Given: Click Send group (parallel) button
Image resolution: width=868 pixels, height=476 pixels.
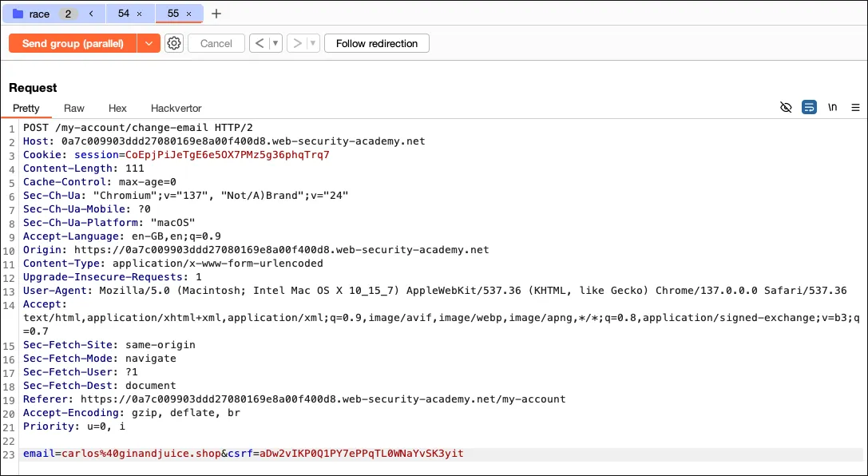Looking at the screenshot, I should pyautogui.click(x=73, y=43).
